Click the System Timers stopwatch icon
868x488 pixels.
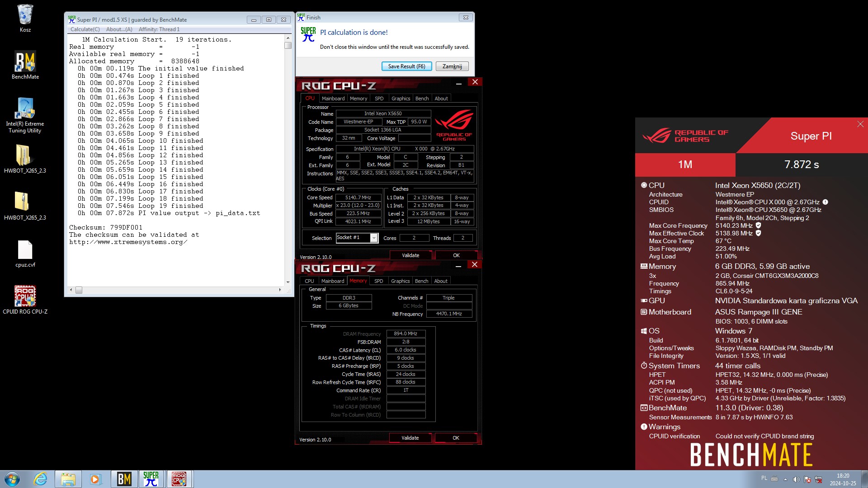click(x=644, y=366)
